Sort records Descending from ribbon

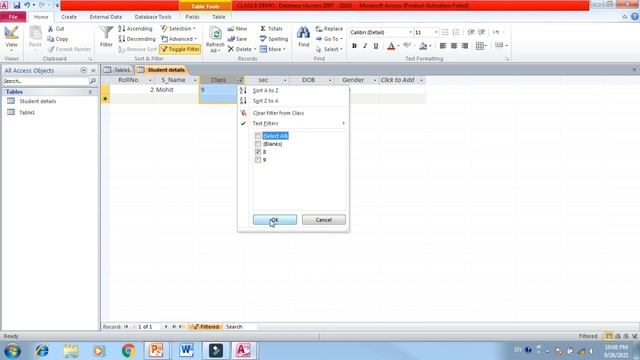[137, 39]
